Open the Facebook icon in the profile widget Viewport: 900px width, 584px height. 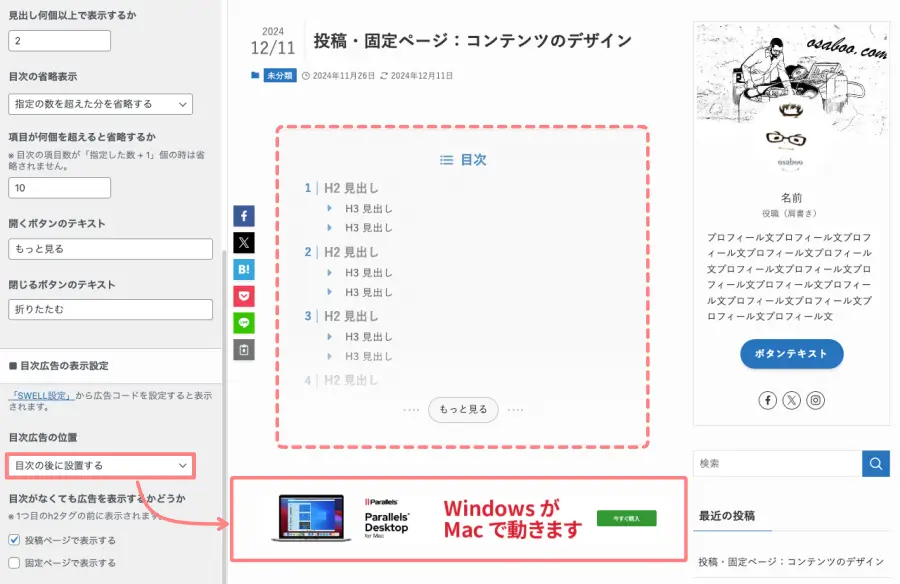766,400
